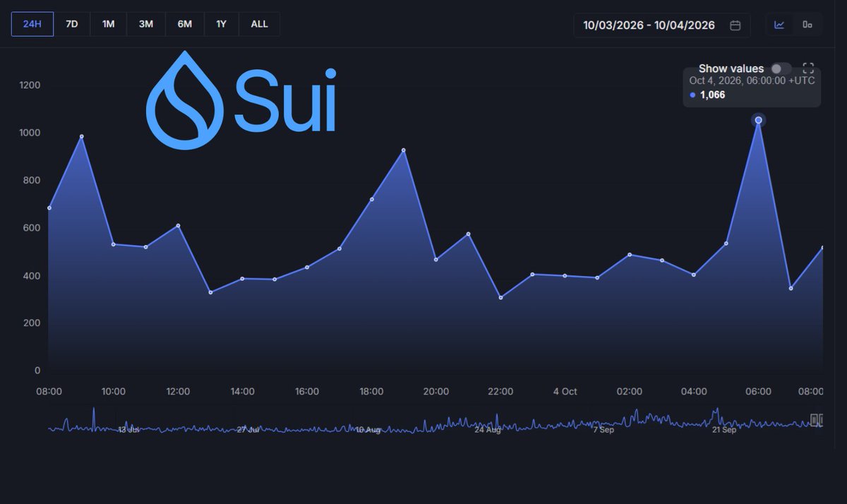Screen dimensions: 847x504
Task: Select the 24H time range tab
Action: coord(32,24)
